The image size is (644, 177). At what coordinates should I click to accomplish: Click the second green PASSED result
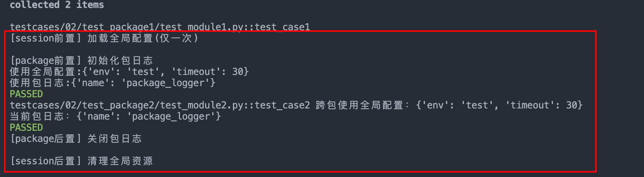pyautogui.click(x=26, y=128)
